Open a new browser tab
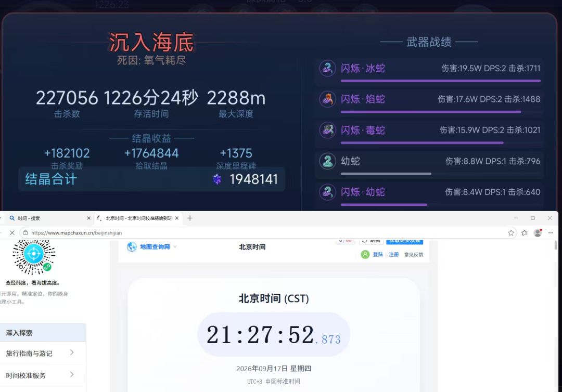The width and height of the screenshot is (562, 392). 190,218
